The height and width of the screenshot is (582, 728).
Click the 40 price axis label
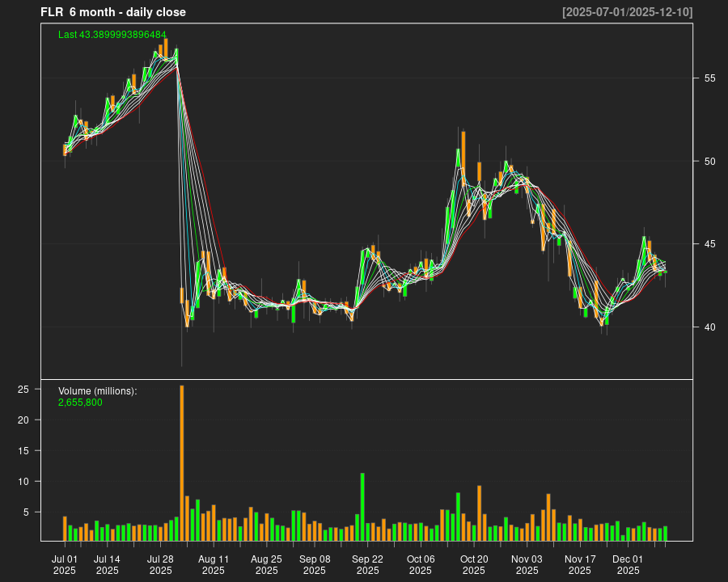(709, 327)
